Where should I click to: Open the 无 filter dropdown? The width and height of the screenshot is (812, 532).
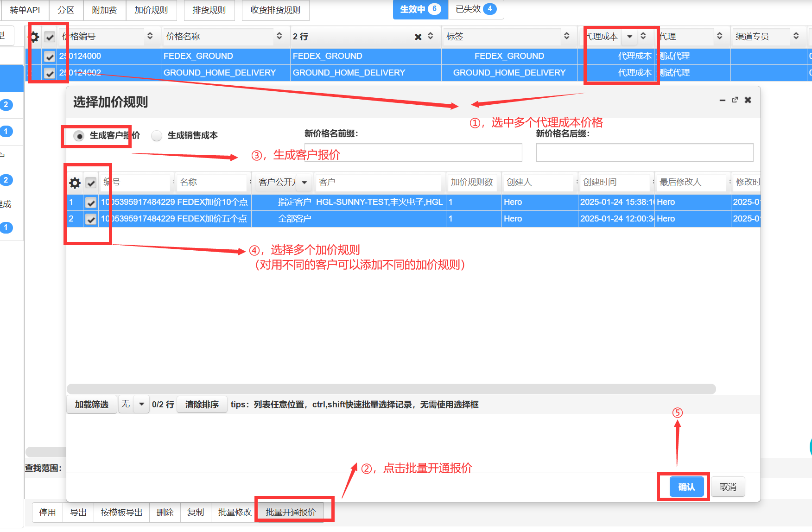tap(141, 404)
